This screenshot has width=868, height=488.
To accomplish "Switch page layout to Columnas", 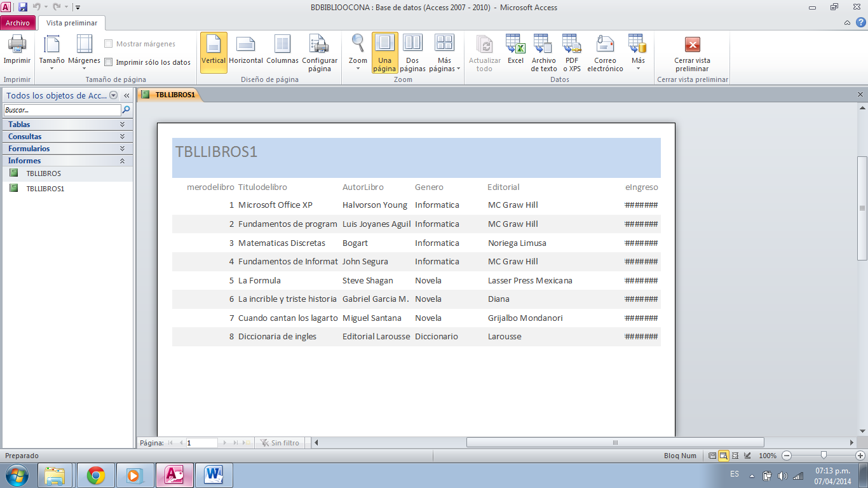I will point(282,51).
